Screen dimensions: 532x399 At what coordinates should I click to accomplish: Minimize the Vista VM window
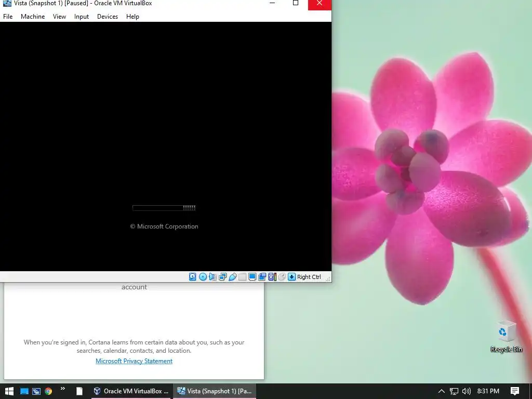pos(272,3)
